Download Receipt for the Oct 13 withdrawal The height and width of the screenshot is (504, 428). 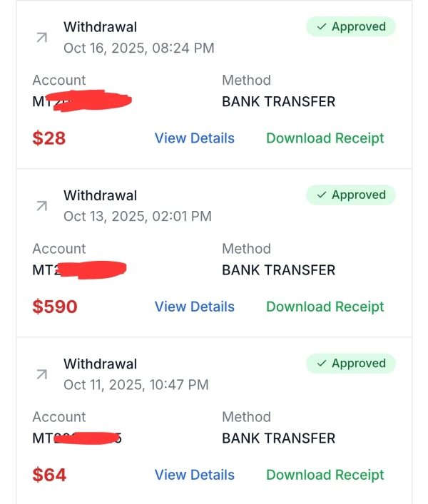[x=325, y=307]
